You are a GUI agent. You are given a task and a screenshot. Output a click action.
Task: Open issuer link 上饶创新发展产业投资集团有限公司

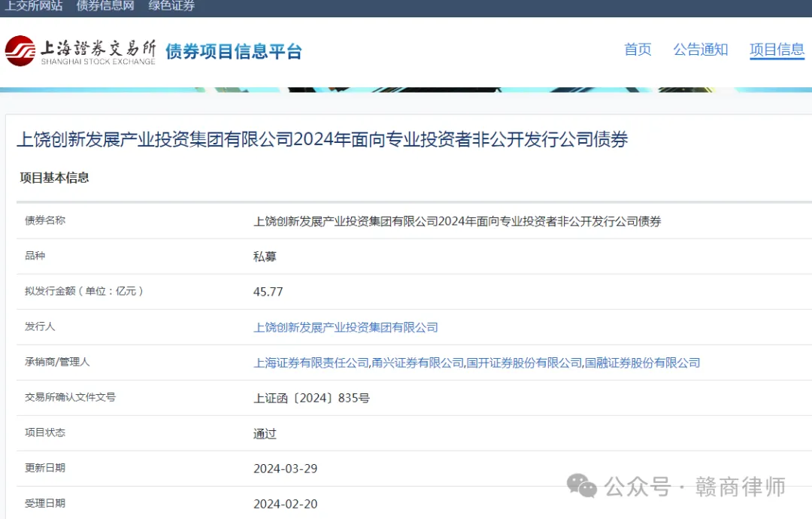coord(345,327)
